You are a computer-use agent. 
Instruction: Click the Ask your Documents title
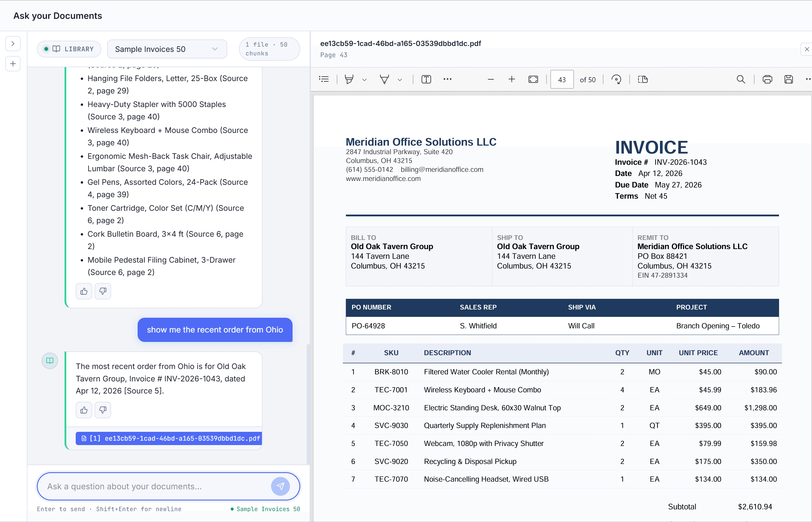[x=57, y=16]
